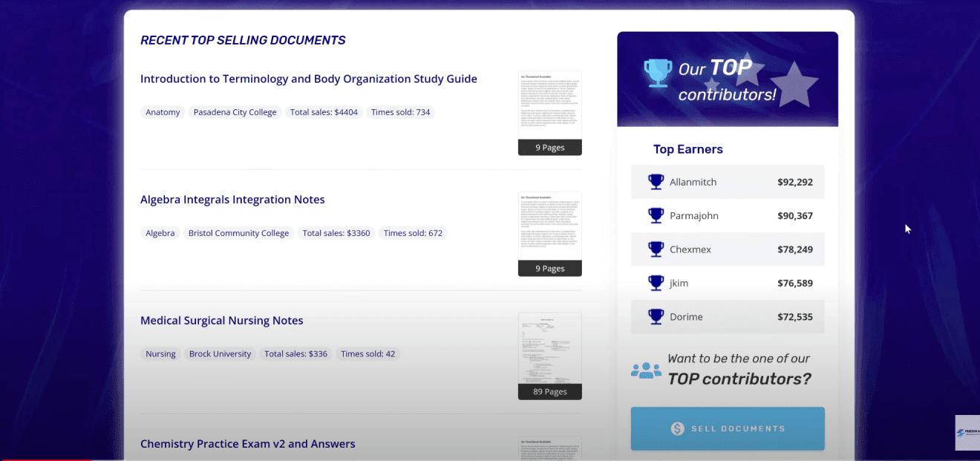Select the Nursing subject tag
This screenshot has width=980, height=461.
[x=160, y=353]
